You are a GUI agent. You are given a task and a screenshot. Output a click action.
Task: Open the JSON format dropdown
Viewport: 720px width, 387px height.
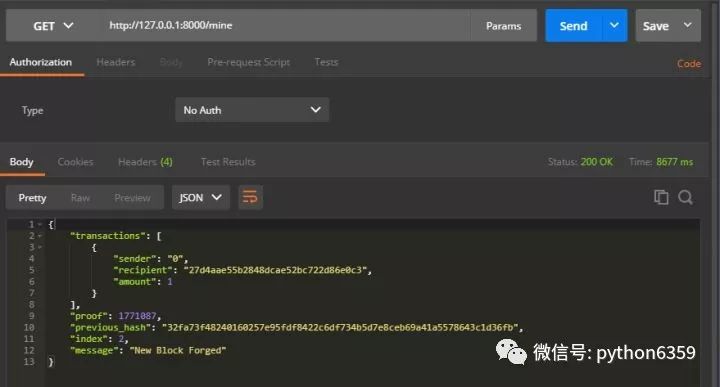pos(201,197)
